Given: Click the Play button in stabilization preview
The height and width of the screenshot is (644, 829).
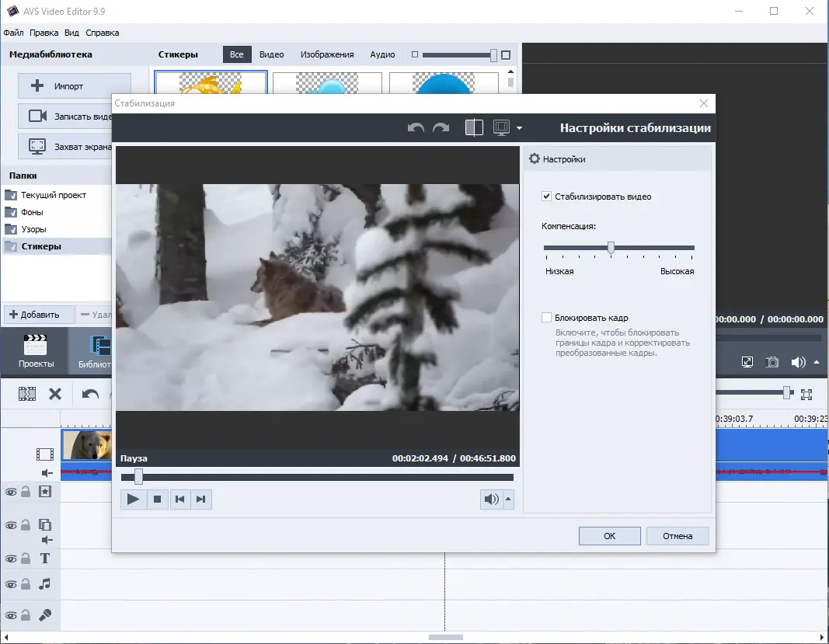Looking at the screenshot, I should (x=133, y=500).
